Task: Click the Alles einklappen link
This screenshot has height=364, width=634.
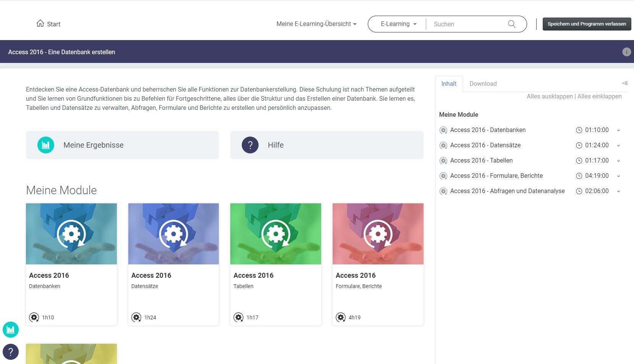Action: point(599,97)
